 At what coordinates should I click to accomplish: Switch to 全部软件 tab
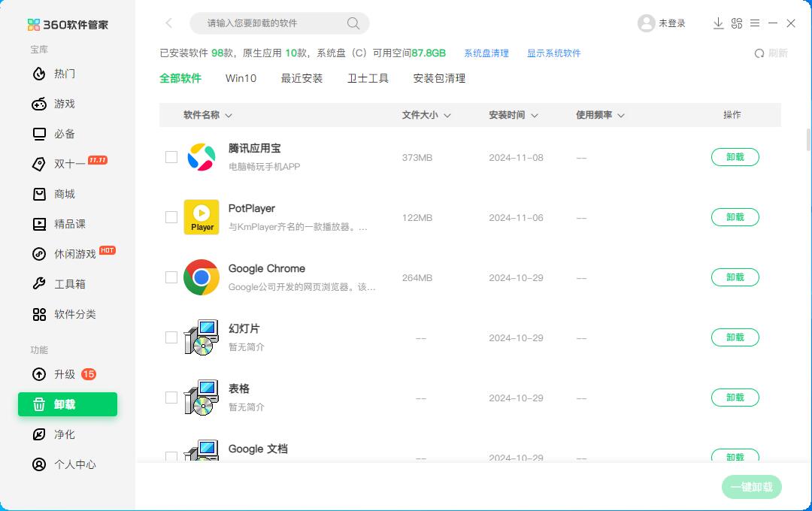click(x=180, y=78)
